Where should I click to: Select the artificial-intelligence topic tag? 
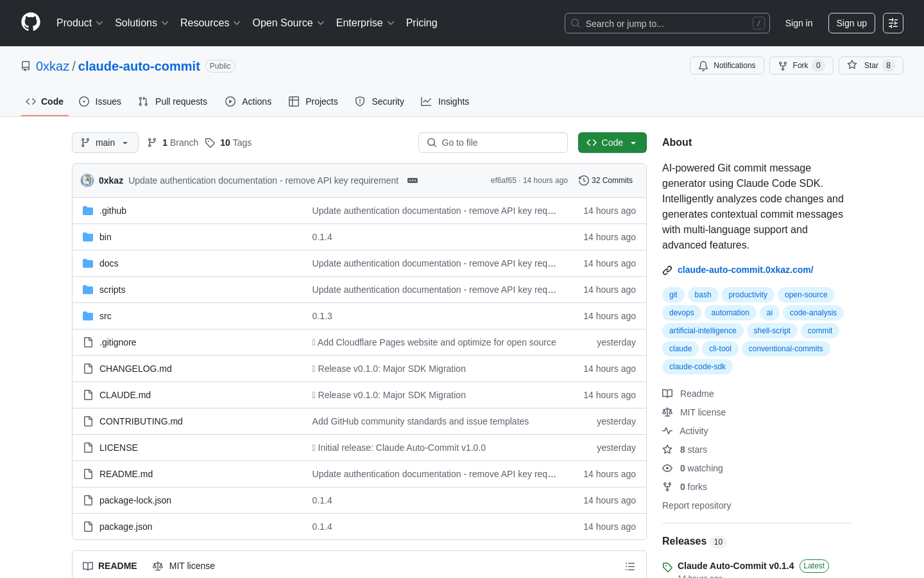click(x=703, y=331)
